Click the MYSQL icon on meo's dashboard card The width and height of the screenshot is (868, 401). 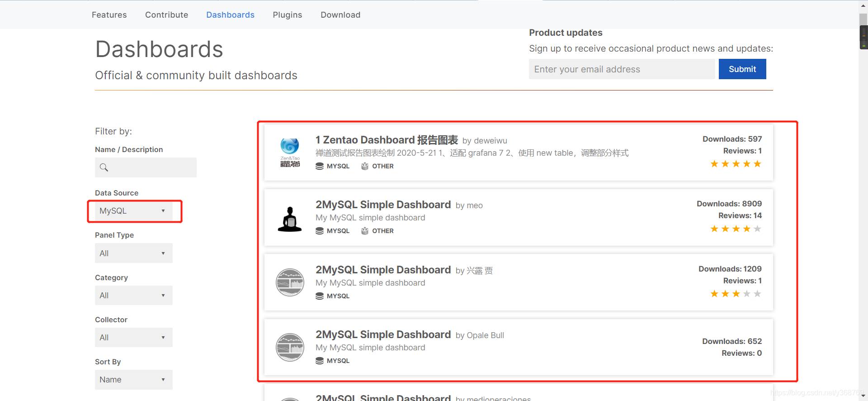[x=320, y=231]
